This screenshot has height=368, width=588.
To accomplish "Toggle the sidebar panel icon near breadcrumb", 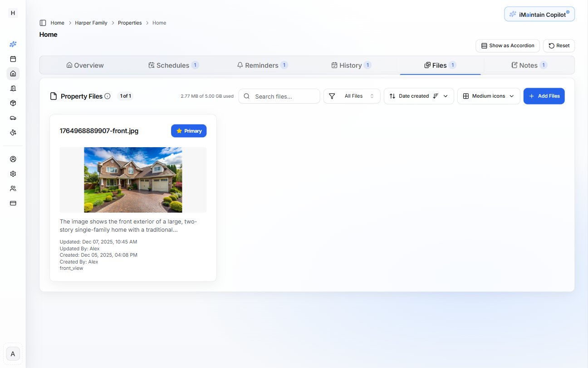I will pos(43,23).
